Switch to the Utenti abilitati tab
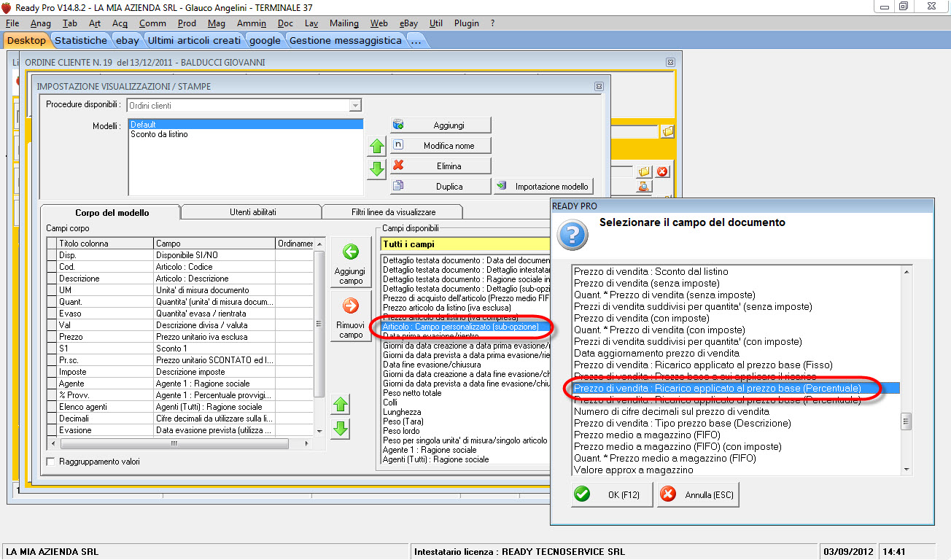This screenshot has height=560, width=951. click(251, 212)
